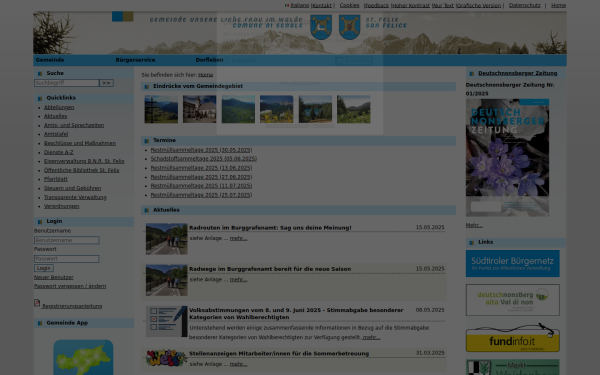
Task: Open the yellow flowers meadow thumbnail
Action: 277,109
